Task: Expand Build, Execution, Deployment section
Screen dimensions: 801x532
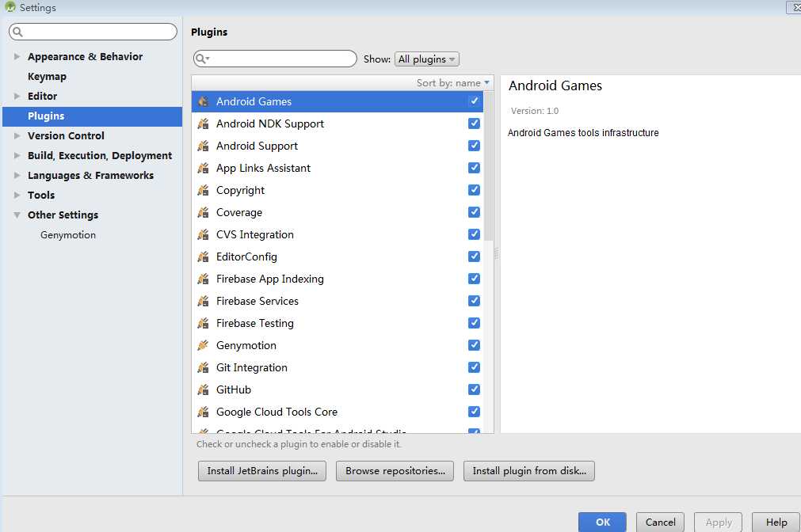Action: [x=17, y=155]
